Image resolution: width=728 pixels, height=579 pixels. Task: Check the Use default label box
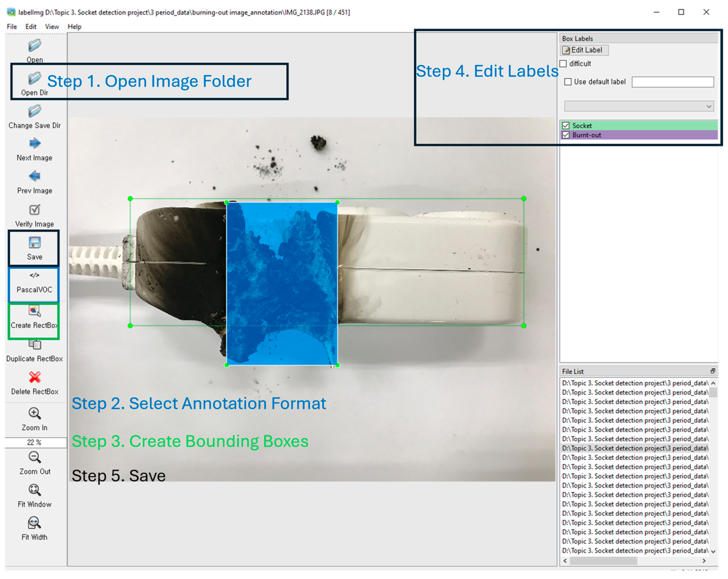[x=568, y=82]
